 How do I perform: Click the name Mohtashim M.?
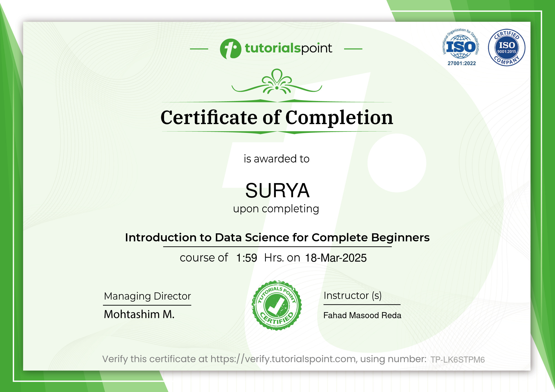point(139,314)
